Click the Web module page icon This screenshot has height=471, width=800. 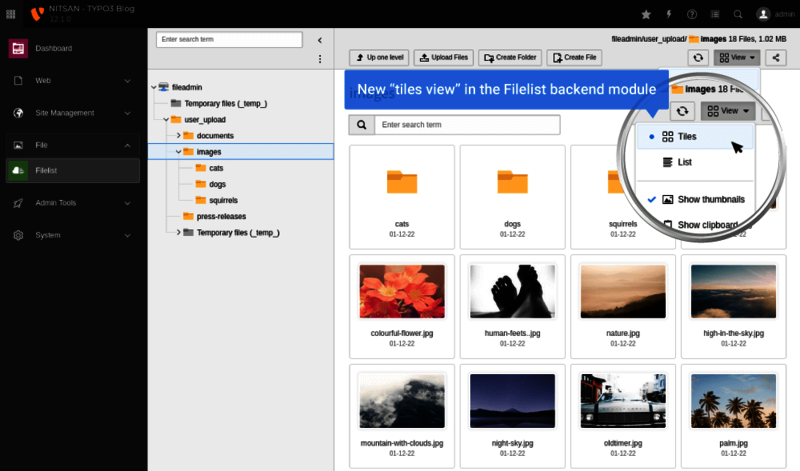(18, 81)
